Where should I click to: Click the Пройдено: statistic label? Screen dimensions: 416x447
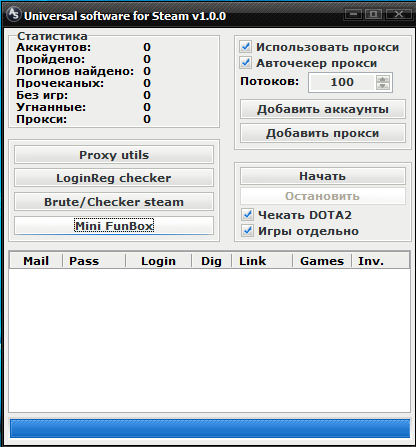tap(51, 59)
